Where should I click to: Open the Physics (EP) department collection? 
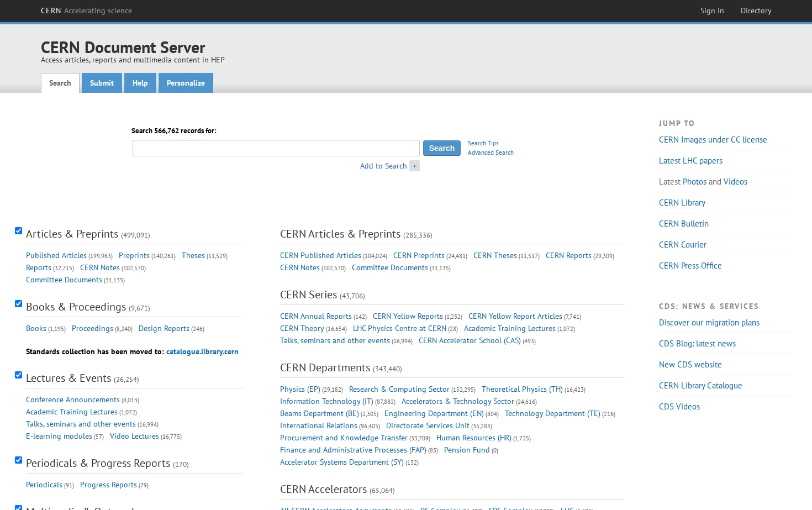tap(300, 389)
